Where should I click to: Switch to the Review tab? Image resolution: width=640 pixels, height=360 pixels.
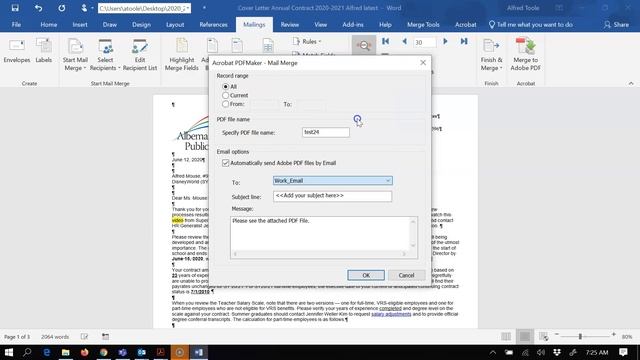point(289,24)
